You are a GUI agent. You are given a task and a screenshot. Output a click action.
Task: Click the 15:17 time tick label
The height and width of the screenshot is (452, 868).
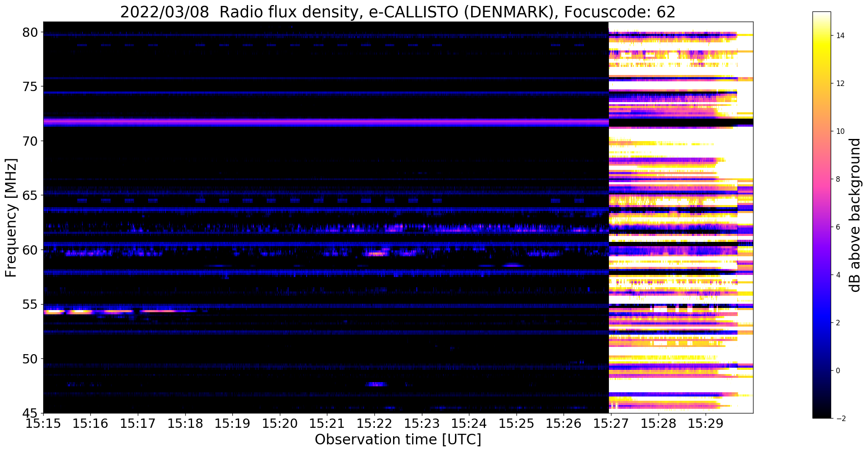(x=138, y=423)
